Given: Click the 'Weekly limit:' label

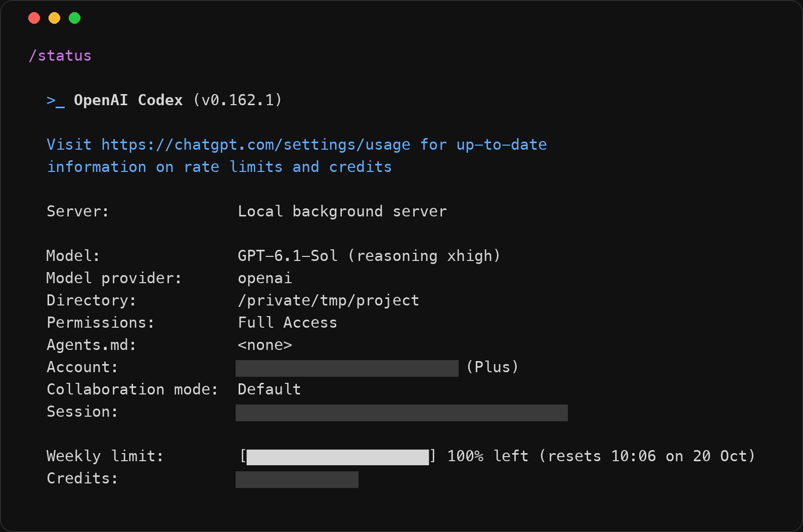Looking at the screenshot, I should (x=105, y=456).
